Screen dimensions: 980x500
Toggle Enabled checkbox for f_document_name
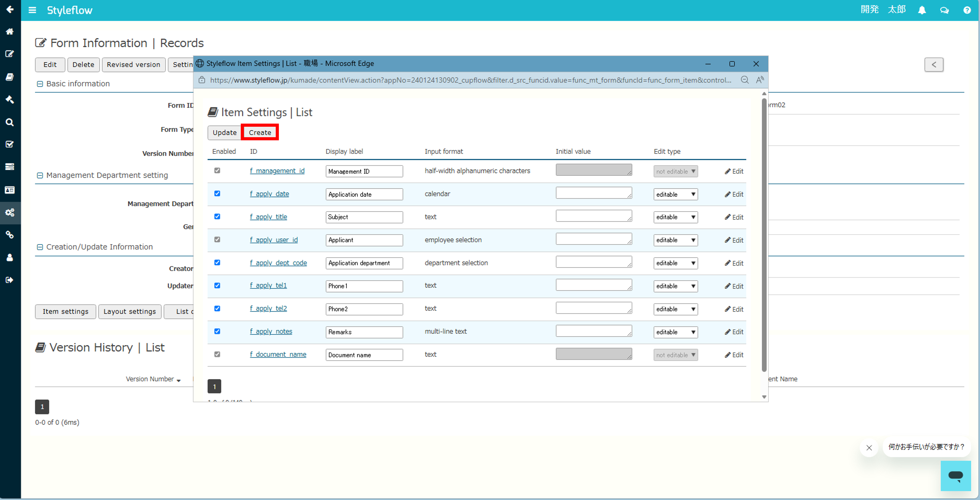[217, 354]
